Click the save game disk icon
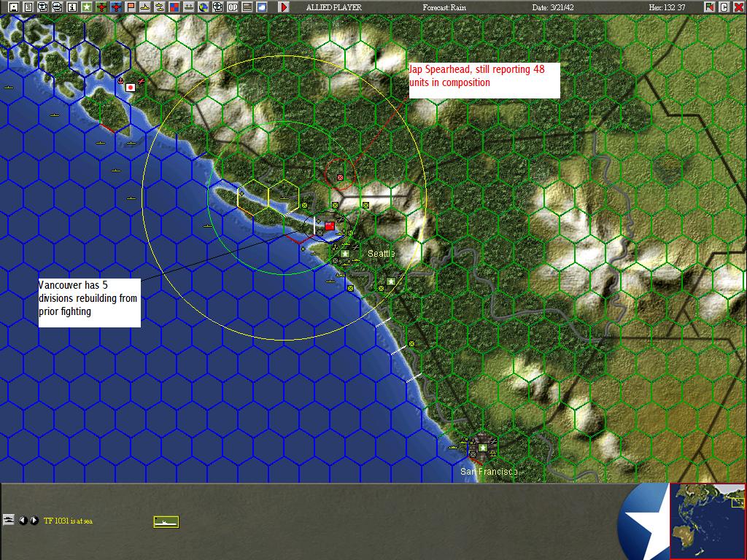Viewport: 747px width, 560px height. click(14, 7)
